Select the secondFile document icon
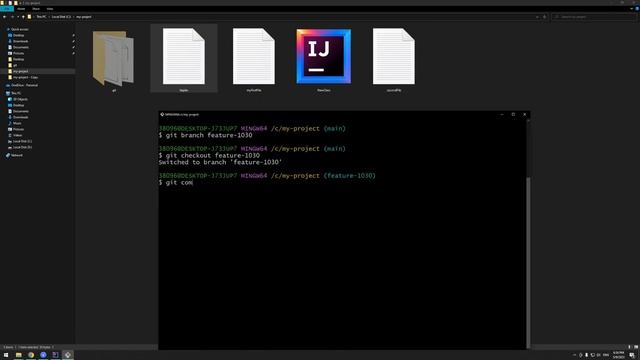 [x=393, y=56]
